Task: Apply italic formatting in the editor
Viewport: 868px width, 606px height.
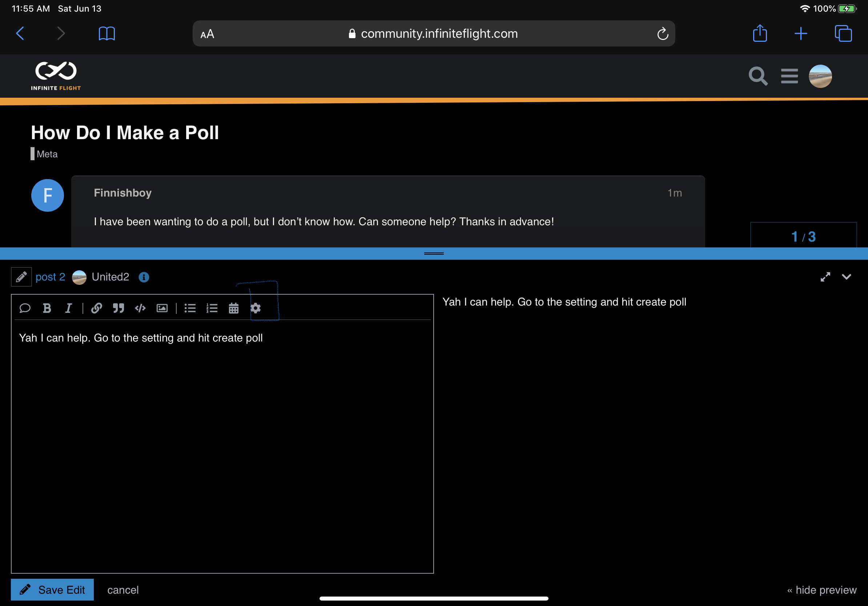Action: point(68,308)
